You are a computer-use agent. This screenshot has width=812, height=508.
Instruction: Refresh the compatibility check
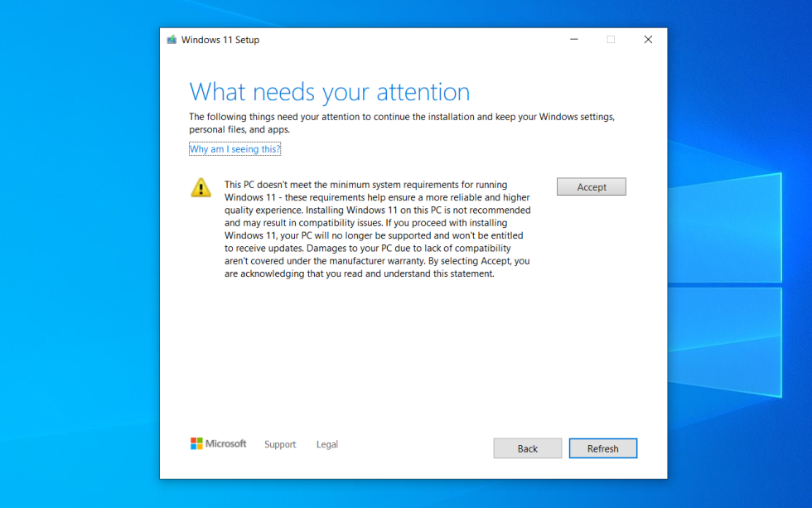click(x=603, y=448)
